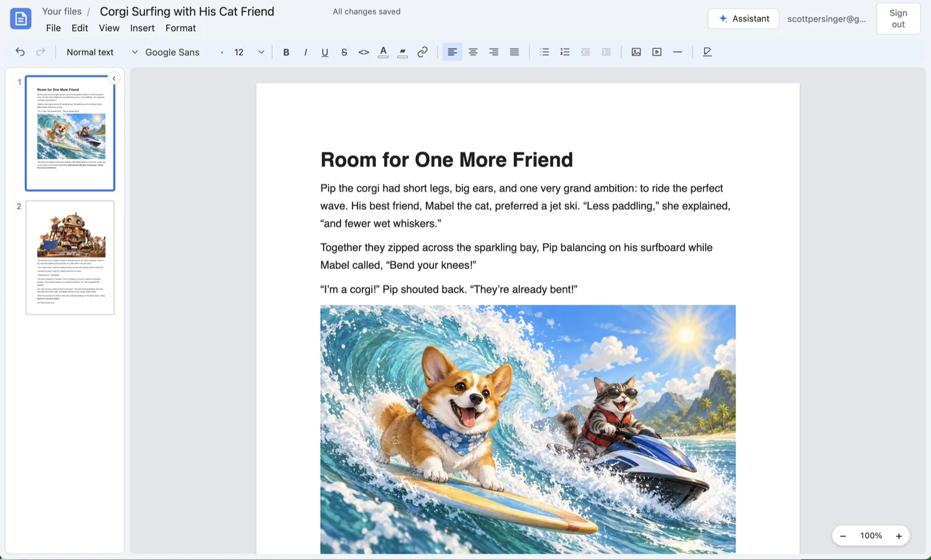The image size is (931, 560).
Task: Apply inline code formatting
Action: click(364, 52)
